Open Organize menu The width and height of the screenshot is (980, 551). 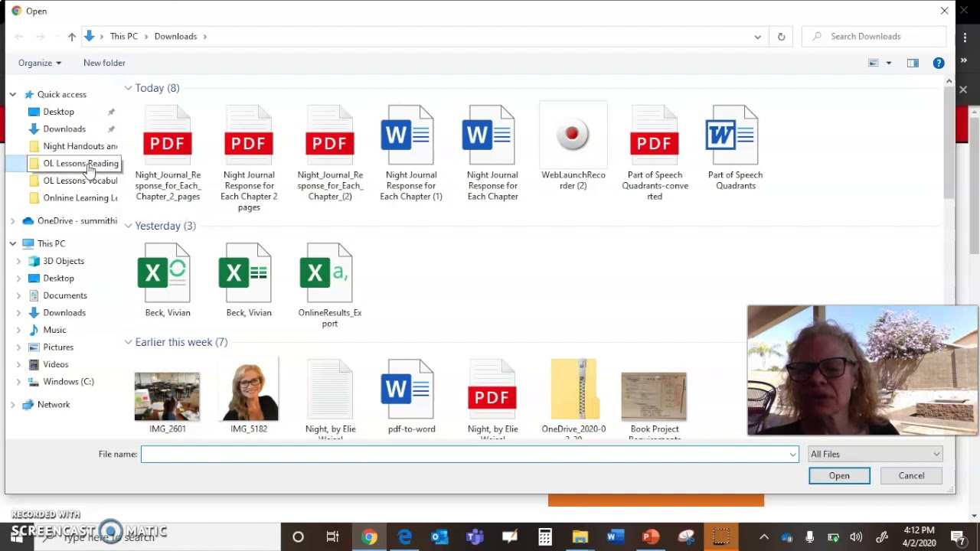click(40, 63)
